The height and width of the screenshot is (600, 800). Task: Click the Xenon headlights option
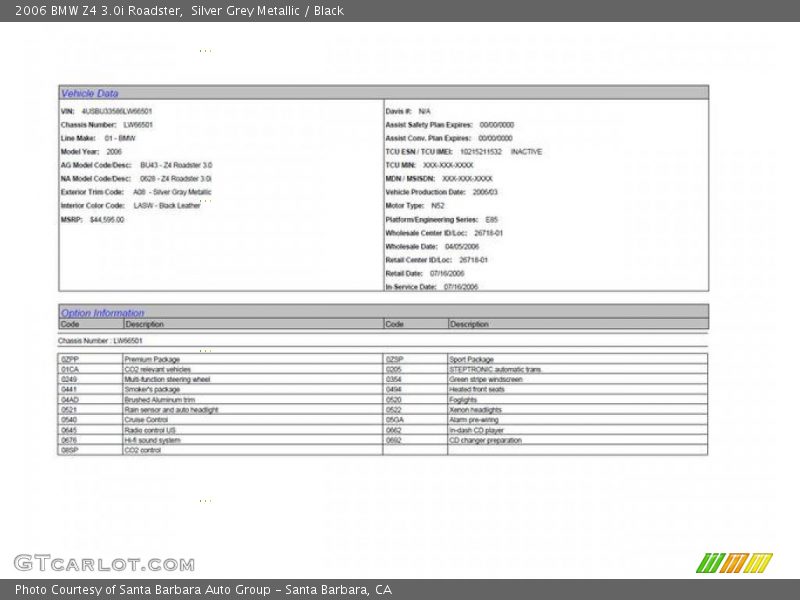click(x=476, y=410)
